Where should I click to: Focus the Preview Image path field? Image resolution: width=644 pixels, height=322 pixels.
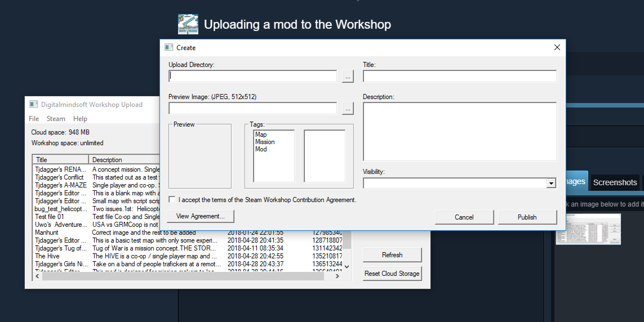(x=252, y=108)
